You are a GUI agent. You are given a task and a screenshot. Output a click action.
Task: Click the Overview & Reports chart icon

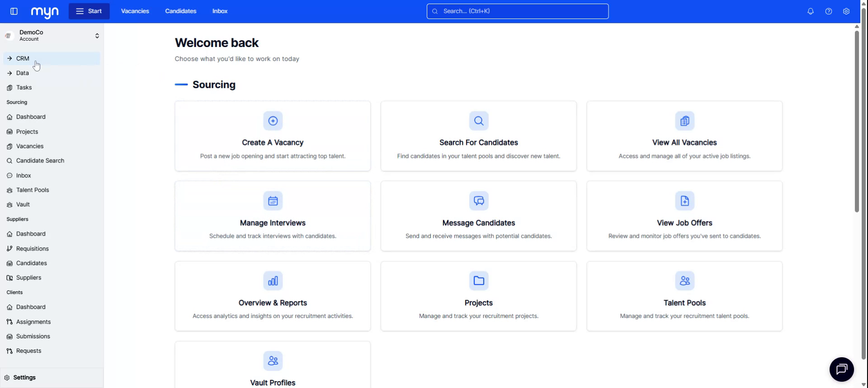(x=273, y=281)
